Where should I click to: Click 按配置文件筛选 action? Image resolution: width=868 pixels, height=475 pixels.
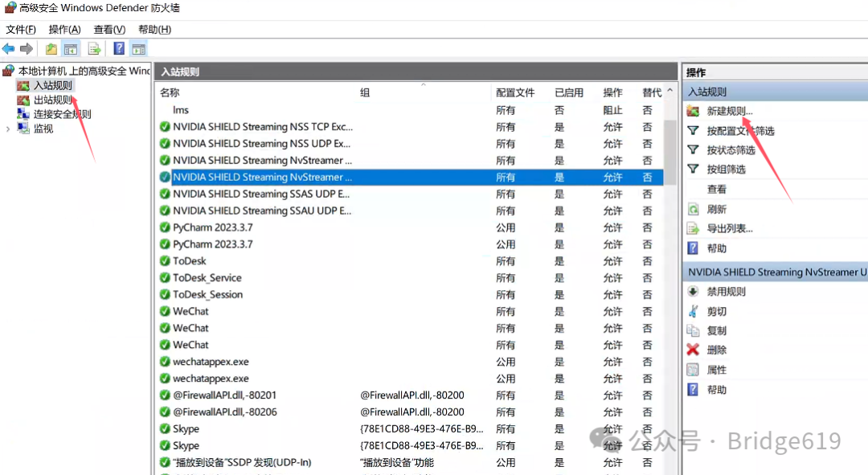[741, 131]
